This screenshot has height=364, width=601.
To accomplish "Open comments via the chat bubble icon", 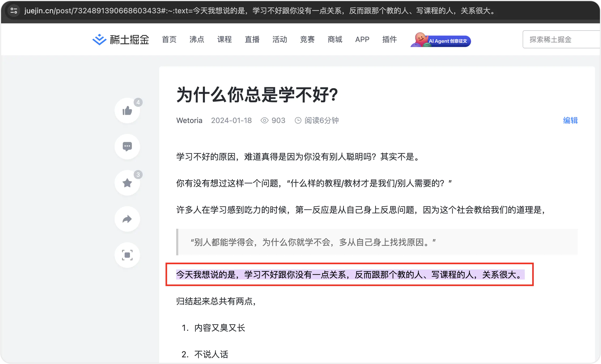I will pos(127,146).
